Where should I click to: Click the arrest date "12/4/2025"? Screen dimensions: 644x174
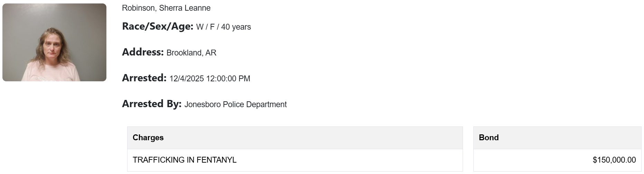[187, 79]
